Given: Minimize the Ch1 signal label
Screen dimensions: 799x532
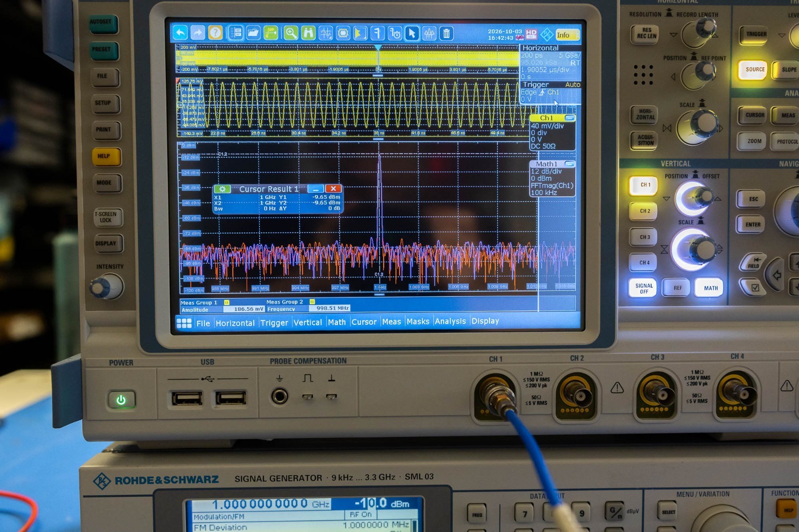Looking at the screenshot, I should tap(569, 118).
